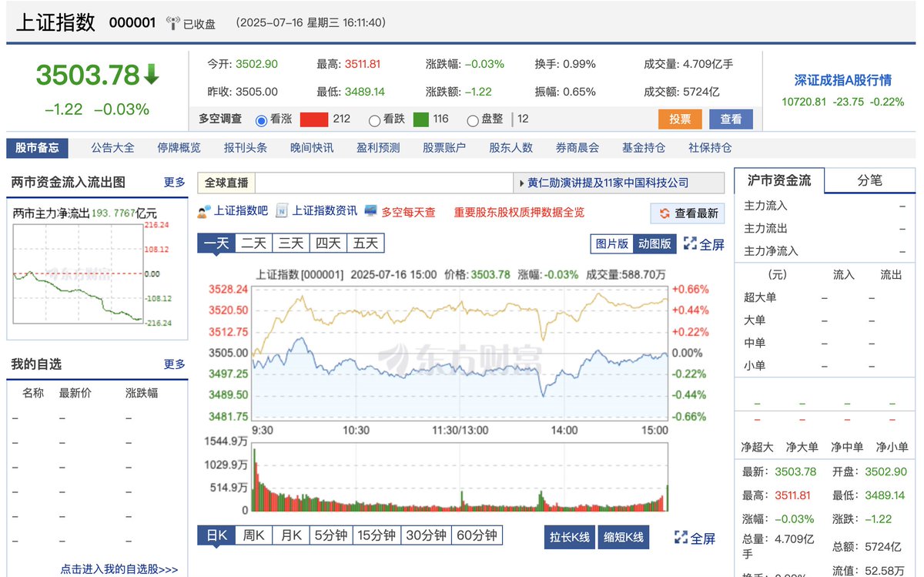The height and width of the screenshot is (577, 924).
Task: Go to 股东人数
Action: 511,148
